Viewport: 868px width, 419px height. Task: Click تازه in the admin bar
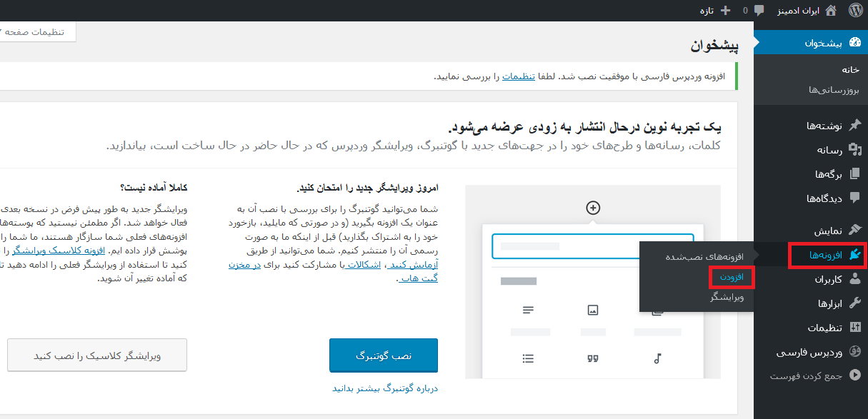coord(708,11)
